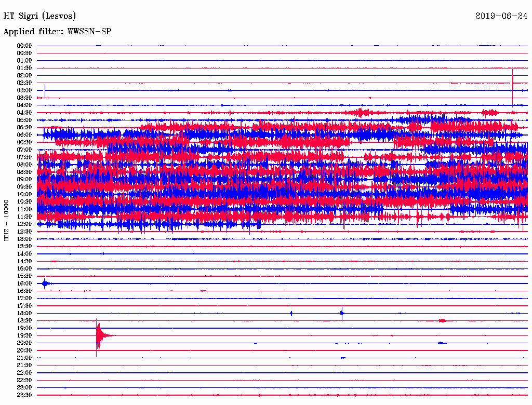
Task: Click the station title HT Sigri (Lesvos)
Action: coord(39,16)
